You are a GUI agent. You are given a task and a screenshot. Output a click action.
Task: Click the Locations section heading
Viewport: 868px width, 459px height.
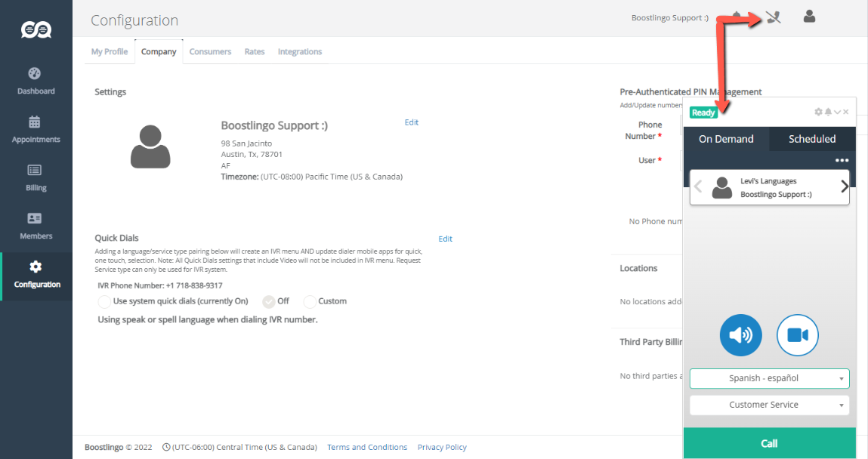click(638, 268)
